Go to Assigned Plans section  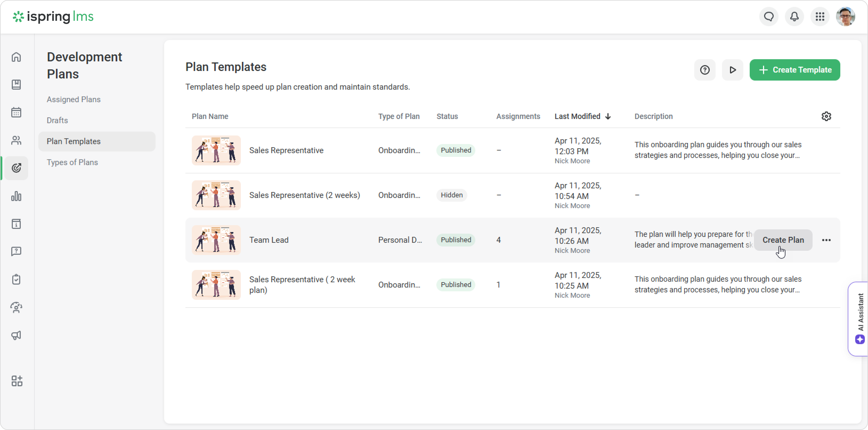(74, 99)
